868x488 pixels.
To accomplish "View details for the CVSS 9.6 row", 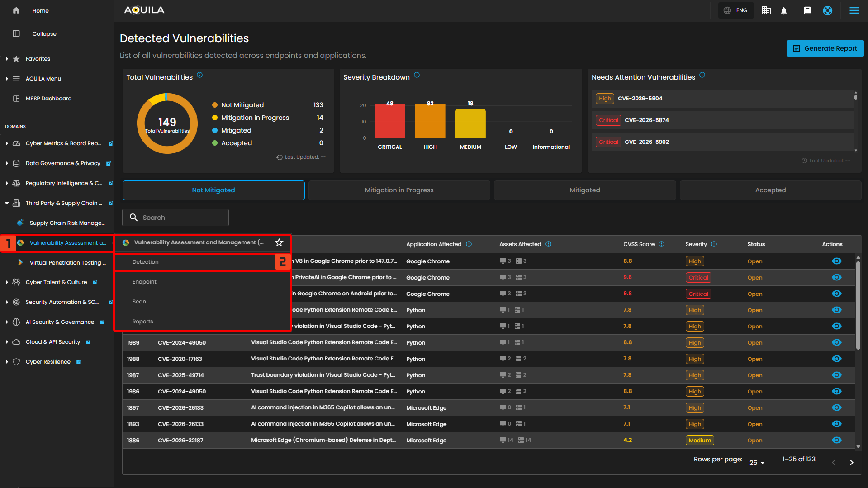I will click(x=836, y=277).
